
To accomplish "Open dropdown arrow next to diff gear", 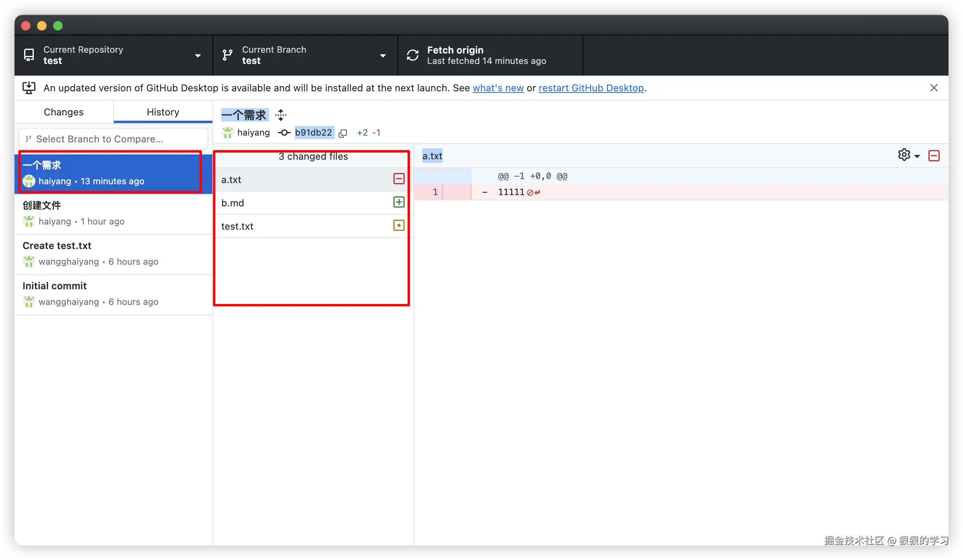I will pos(917,156).
